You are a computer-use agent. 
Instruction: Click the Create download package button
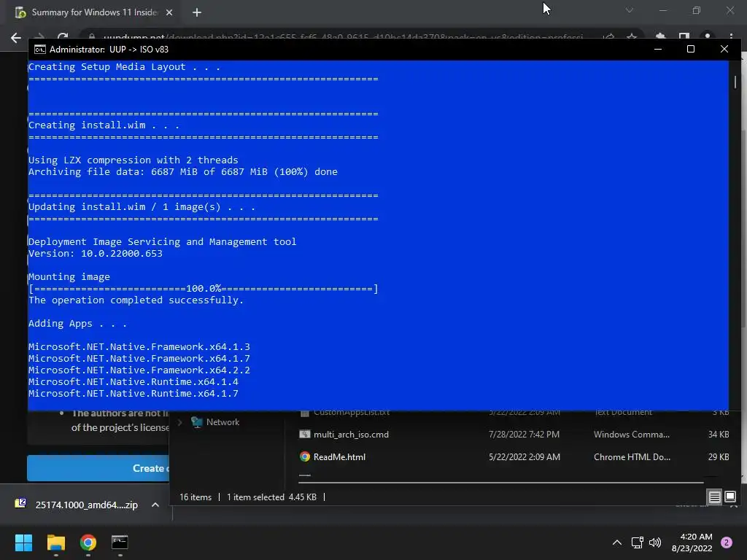(x=98, y=469)
